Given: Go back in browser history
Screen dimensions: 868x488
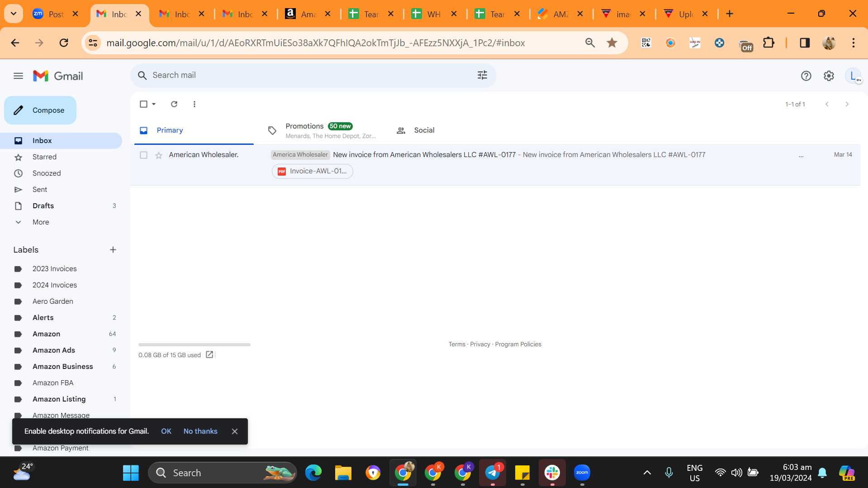Looking at the screenshot, I should pyautogui.click(x=15, y=43).
